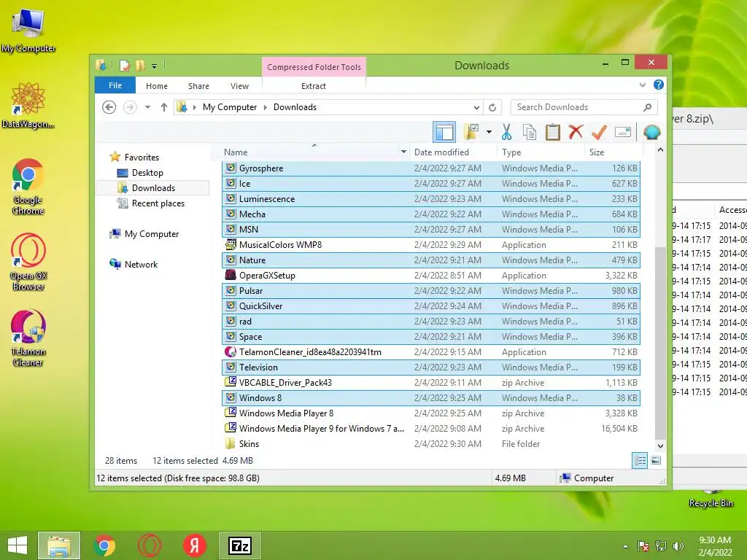Screen dimensions: 747x560
Task: Expand the ribbon with the chevron
Action: 642,85
